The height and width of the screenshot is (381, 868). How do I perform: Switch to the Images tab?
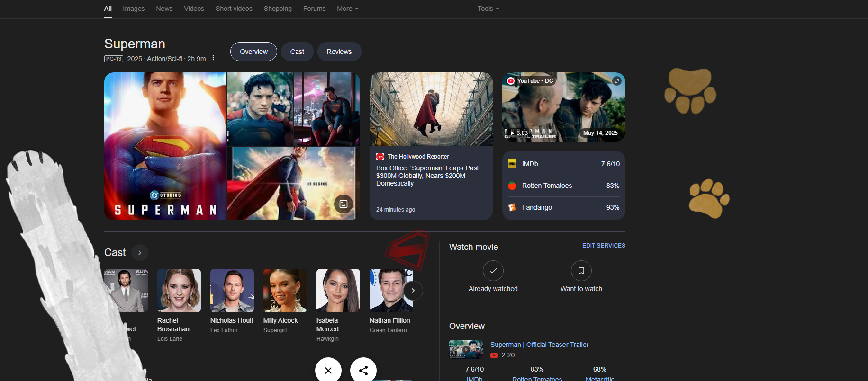pos(134,9)
